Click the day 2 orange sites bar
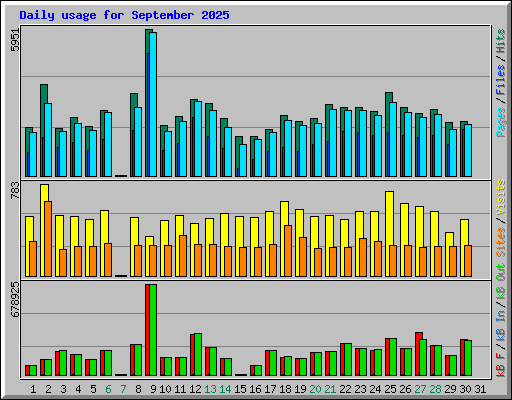The image size is (512, 400). click(48, 239)
